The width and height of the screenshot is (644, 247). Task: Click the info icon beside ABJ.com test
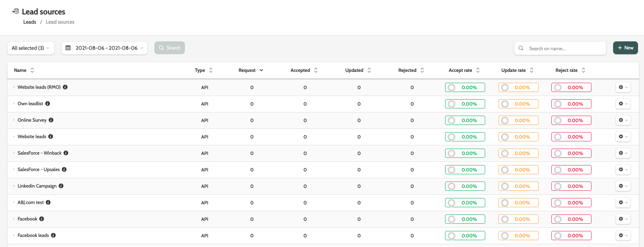48,202
